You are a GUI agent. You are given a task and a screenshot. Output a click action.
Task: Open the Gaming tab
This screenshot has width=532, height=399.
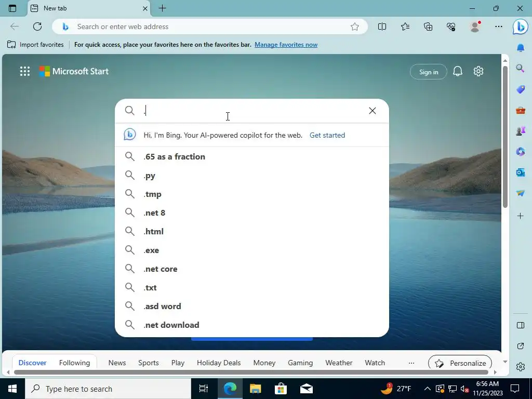(300, 363)
